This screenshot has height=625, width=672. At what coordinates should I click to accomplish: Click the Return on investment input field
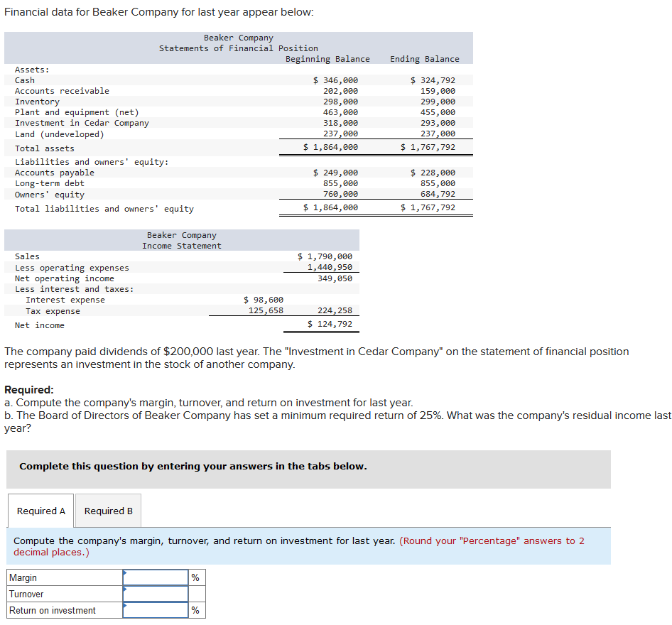pos(155,610)
